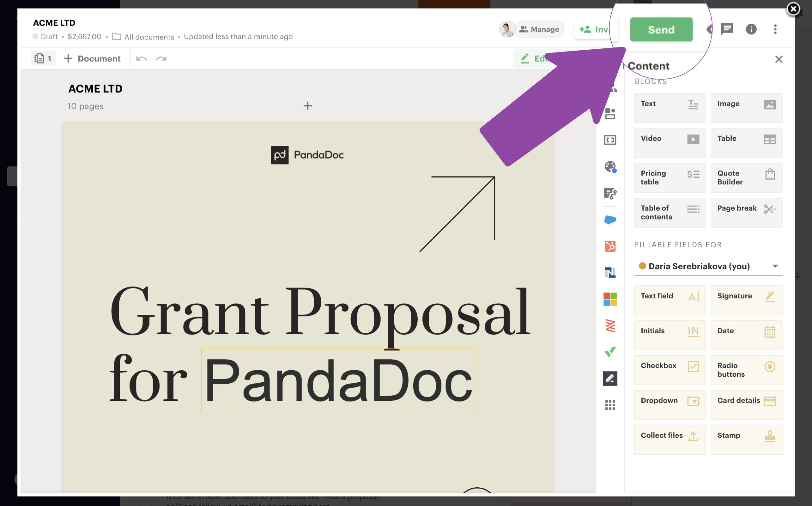Open the content library sidebar icon
The width and height of the screenshot is (812, 506).
coord(610,114)
